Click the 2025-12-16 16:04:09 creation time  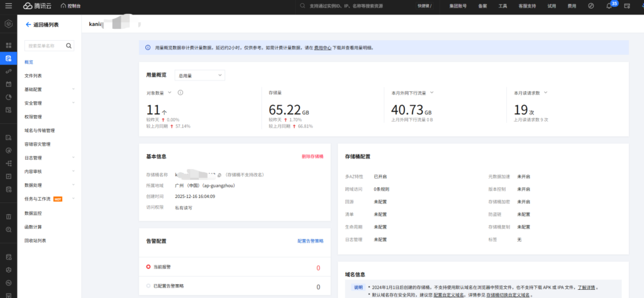(195, 196)
